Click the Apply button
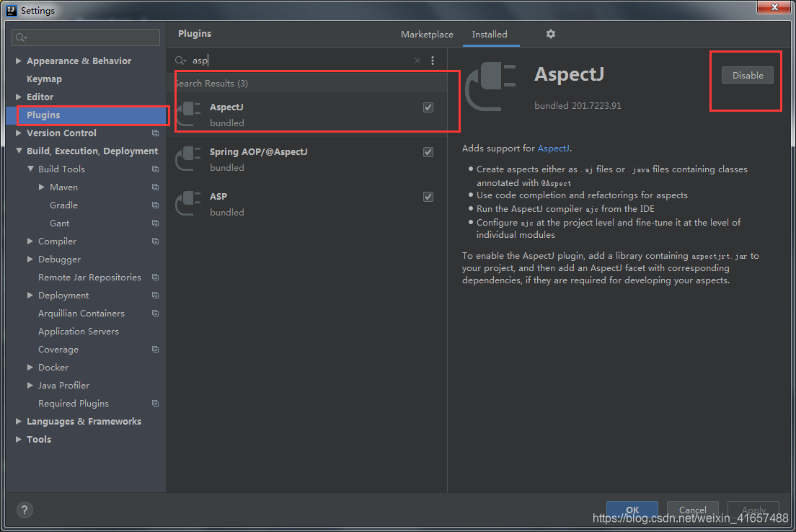796x532 pixels. tap(753, 509)
